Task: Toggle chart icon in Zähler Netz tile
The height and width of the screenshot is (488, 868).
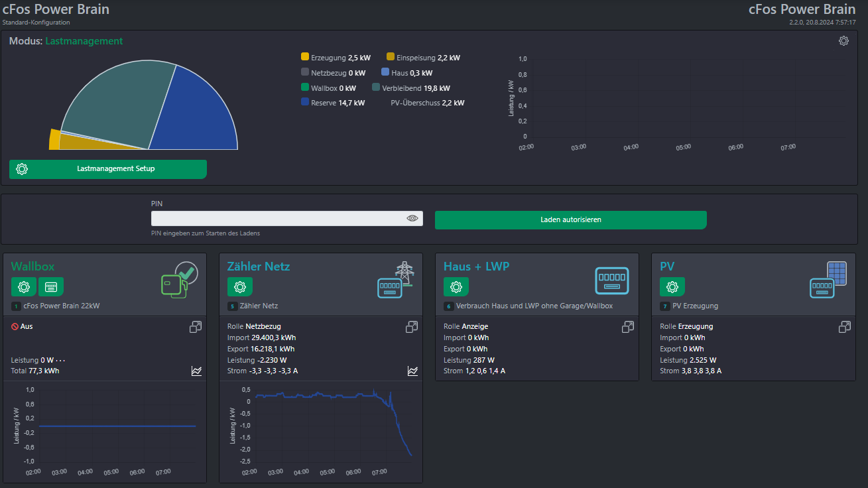Action: tap(412, 371)
